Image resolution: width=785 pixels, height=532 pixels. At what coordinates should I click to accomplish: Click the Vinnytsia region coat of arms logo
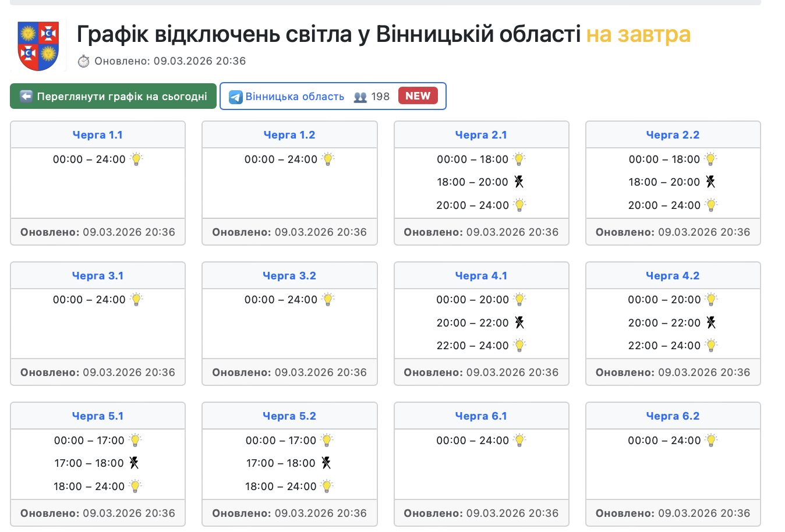tap(38, 46)
